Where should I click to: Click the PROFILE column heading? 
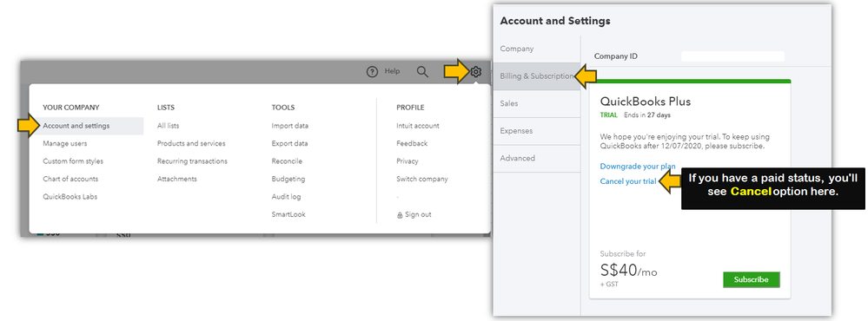[x=410, y=108]
